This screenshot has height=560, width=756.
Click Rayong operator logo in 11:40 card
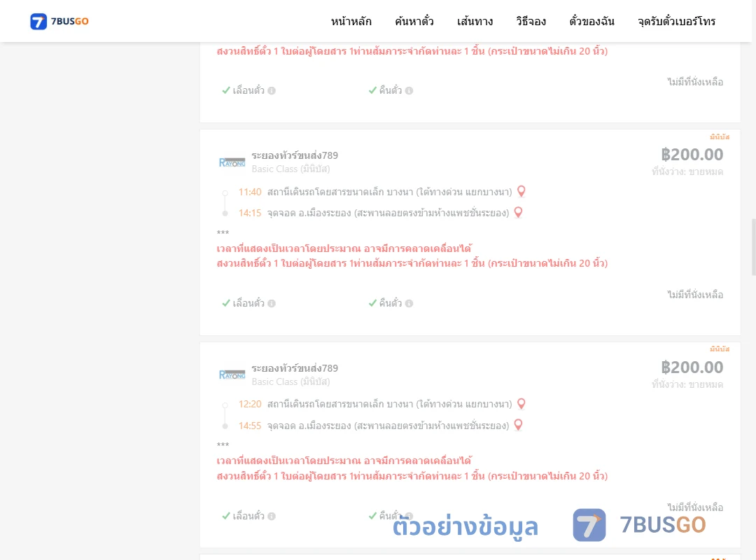[232, 162]
